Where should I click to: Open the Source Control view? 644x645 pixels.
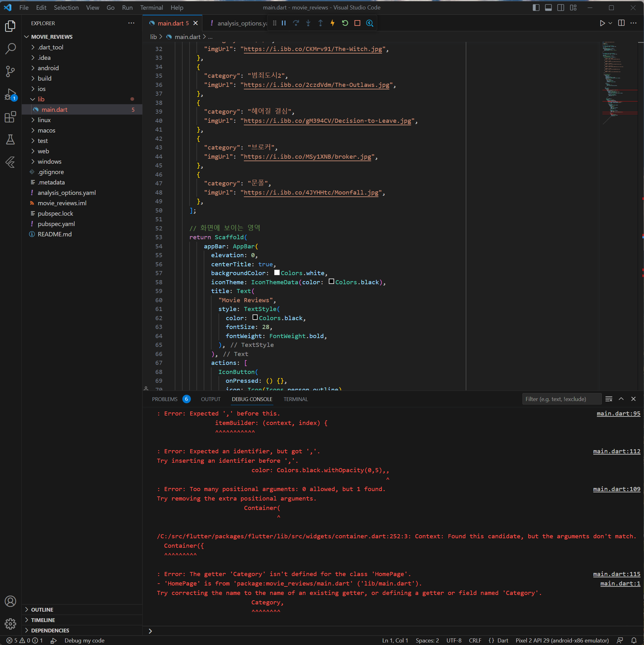[10, 71]
